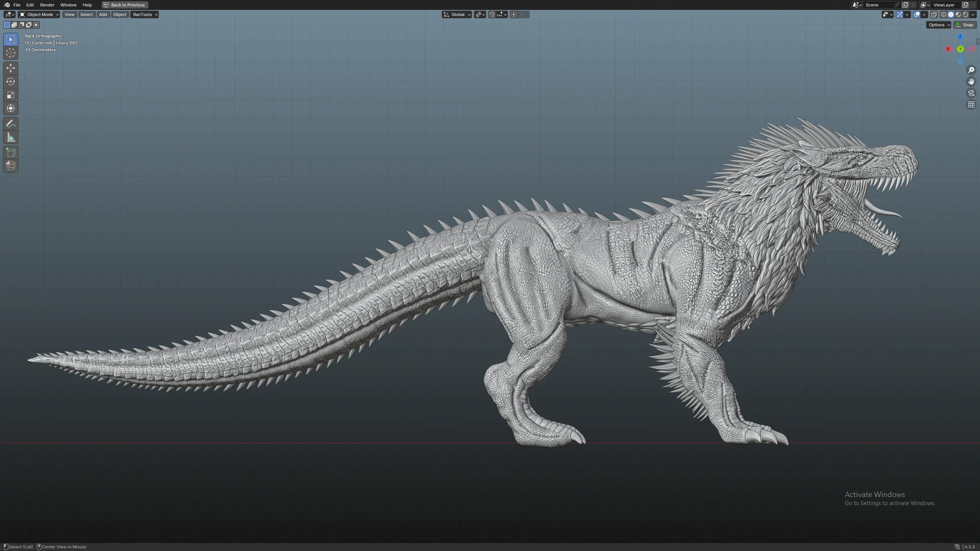The height and width of the screenshot is (551, 980).
Task: Select the Annotate pencil tool
Action: [x=11, y=124]
